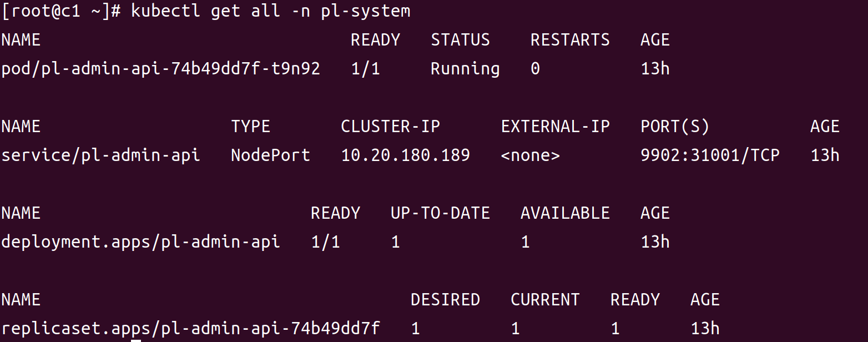Image resolution: width=868 pixels, height=342 pixels.
Task: Click the NodePort service type value
Action: (270, 155)
